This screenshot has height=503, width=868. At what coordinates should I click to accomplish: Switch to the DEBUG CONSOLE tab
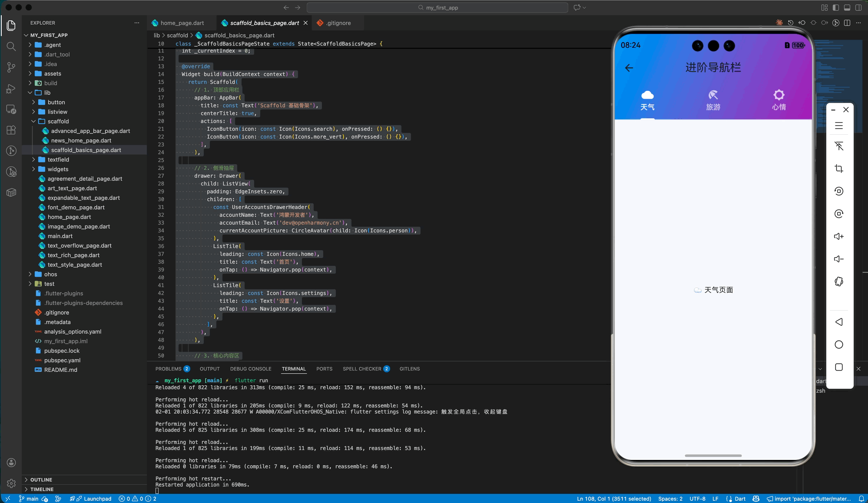(250, 369)
